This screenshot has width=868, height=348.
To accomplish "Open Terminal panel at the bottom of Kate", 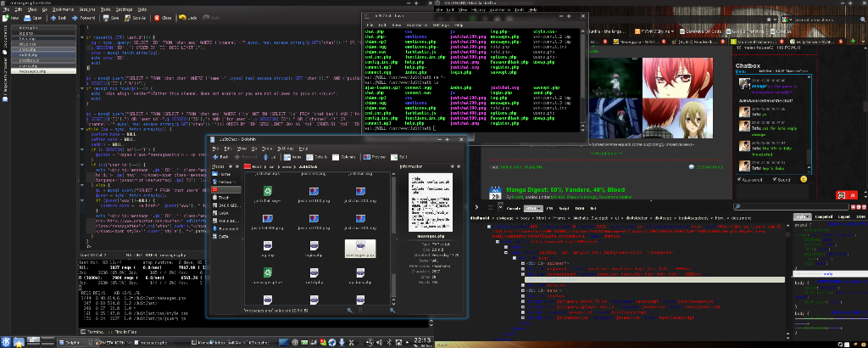I will pos(93,332).
